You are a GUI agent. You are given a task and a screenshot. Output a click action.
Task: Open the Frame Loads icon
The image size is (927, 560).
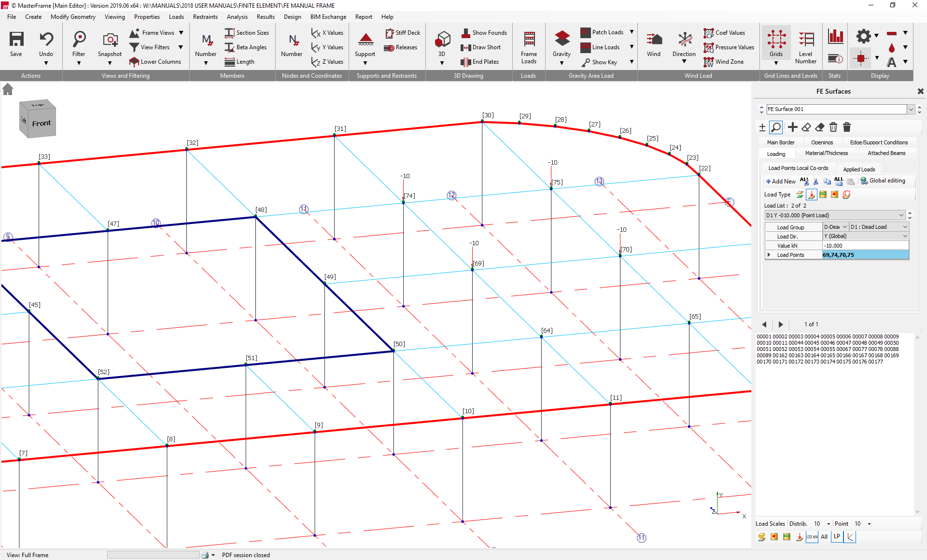point(529,39)
